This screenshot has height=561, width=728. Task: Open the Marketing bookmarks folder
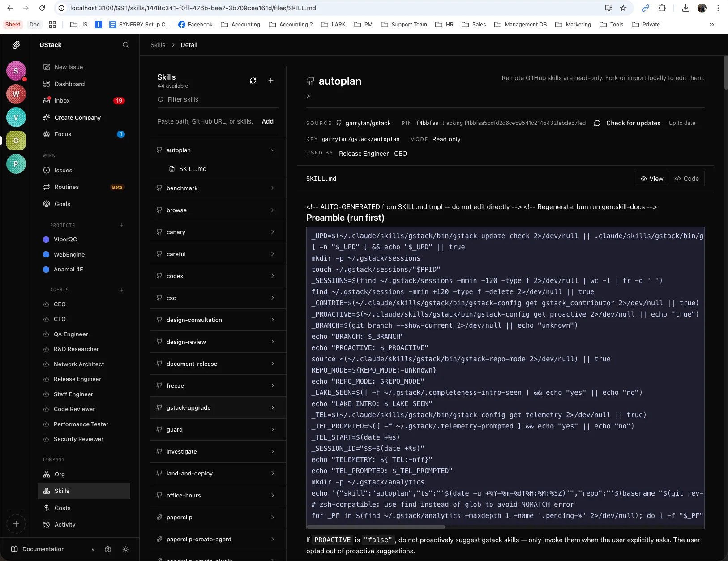(573, 25)
